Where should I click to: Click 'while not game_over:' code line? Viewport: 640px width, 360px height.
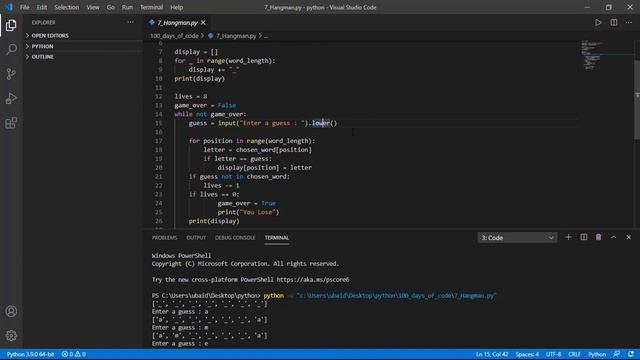coord(210,114)
